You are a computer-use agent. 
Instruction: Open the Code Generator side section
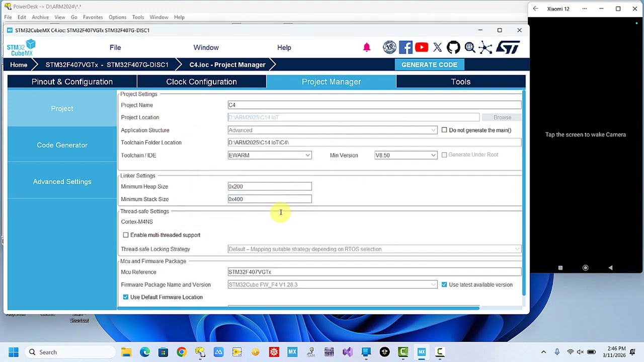[x=62, y=145]
